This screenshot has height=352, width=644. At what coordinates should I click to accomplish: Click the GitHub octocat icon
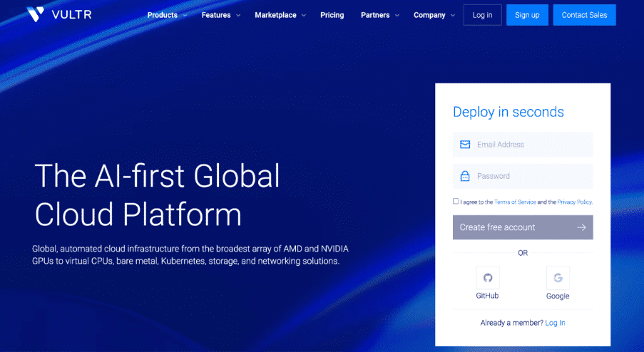coord(488,278)
